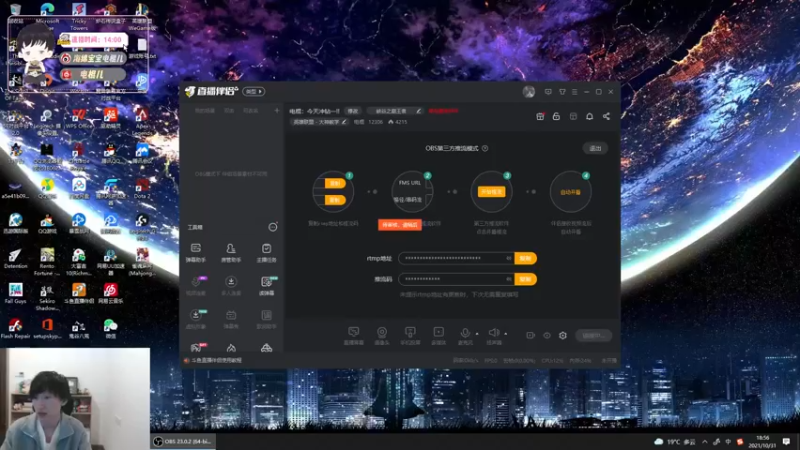The height and width of the screenshot is (450, 800).
Task: Select the Dota 2 desktop icon
Action: [x=142, y=187]
